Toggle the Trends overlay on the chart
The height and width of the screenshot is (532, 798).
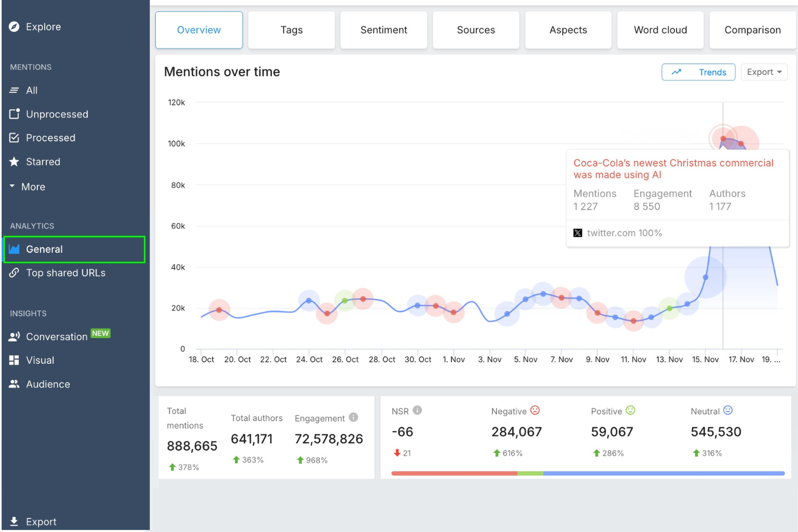click(x=698, y=72)
